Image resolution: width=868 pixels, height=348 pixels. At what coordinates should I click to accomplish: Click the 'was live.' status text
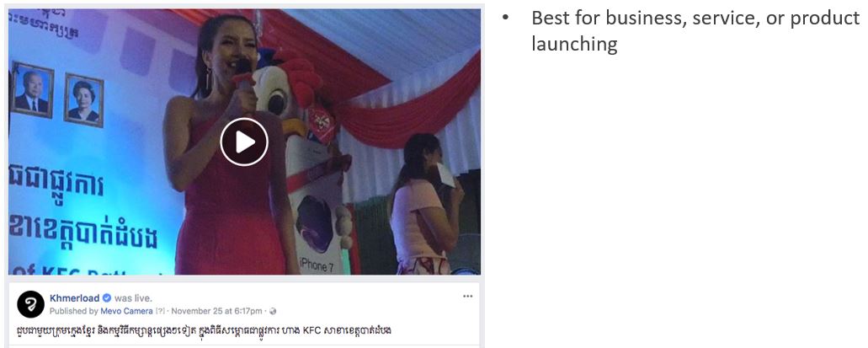click(x=133, y=298)
